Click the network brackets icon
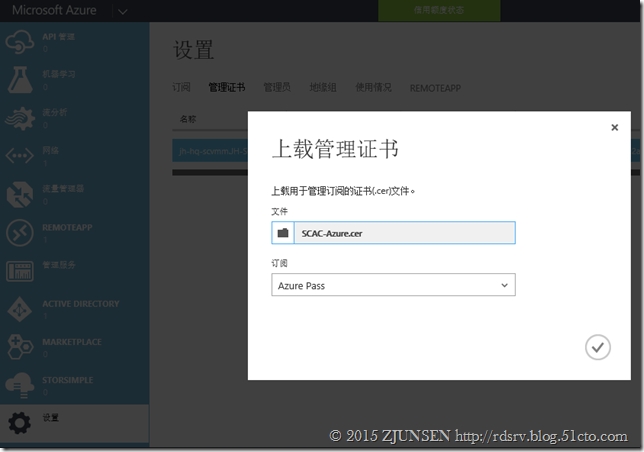 pyautogui.click(x=19, y=156)
